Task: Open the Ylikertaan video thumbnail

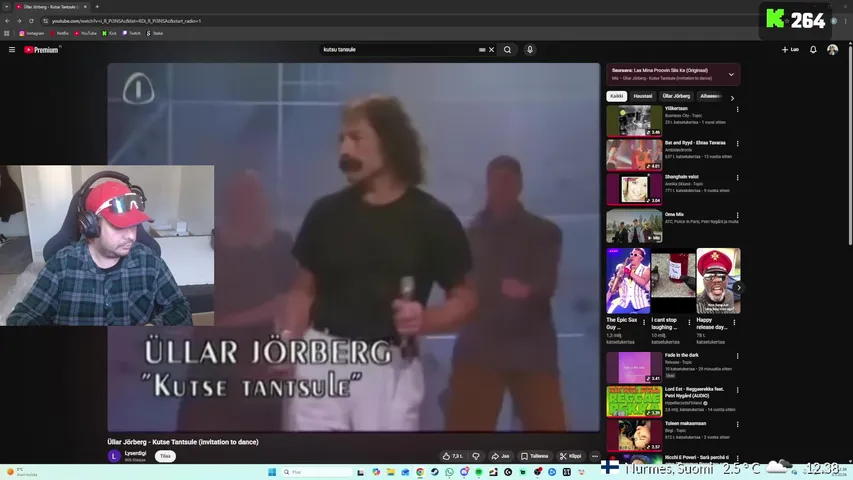Action: point(634,121)
